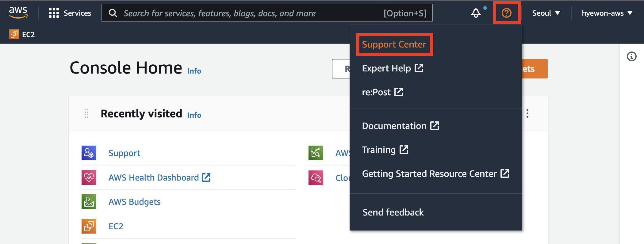The image size is (644, 244).
Task: Open Recently visited widget options menu
Action: click(x=527, y=113)
